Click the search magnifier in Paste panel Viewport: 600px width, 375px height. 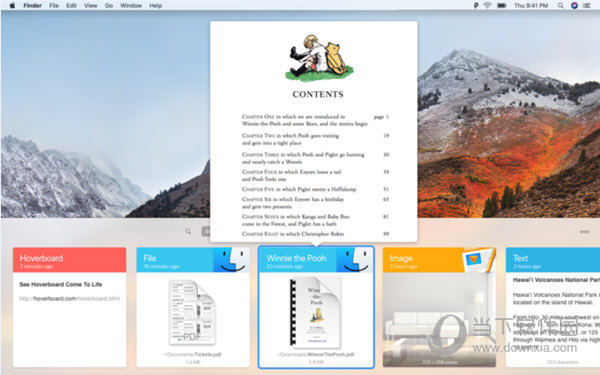tap(188, 231)
